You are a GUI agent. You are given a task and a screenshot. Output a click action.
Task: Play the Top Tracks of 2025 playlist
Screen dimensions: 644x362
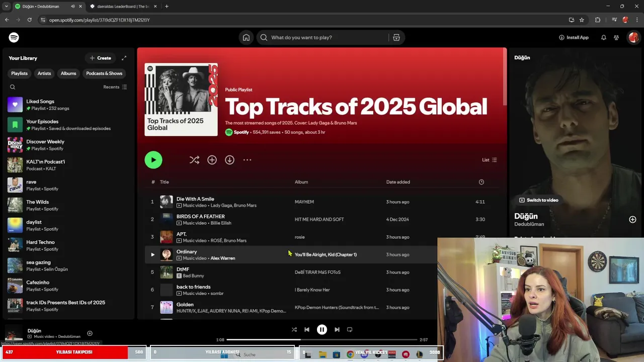click(x=153, y=160)
